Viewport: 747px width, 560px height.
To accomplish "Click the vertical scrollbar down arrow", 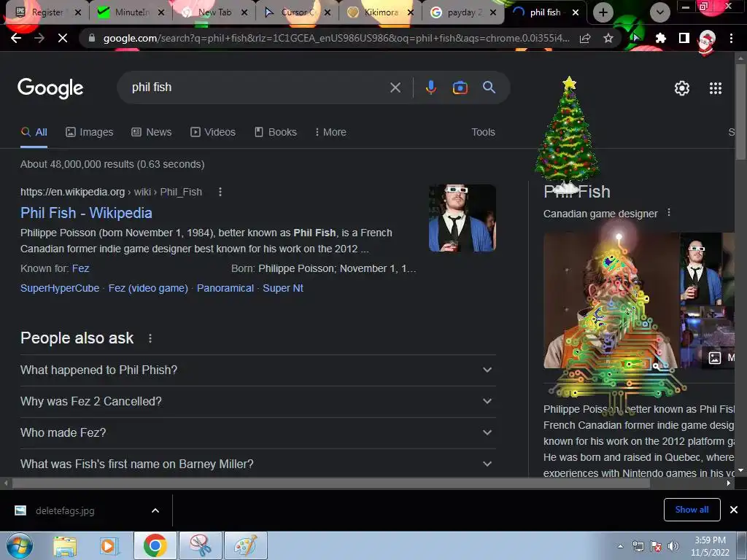I will click(x=741, y=470).
